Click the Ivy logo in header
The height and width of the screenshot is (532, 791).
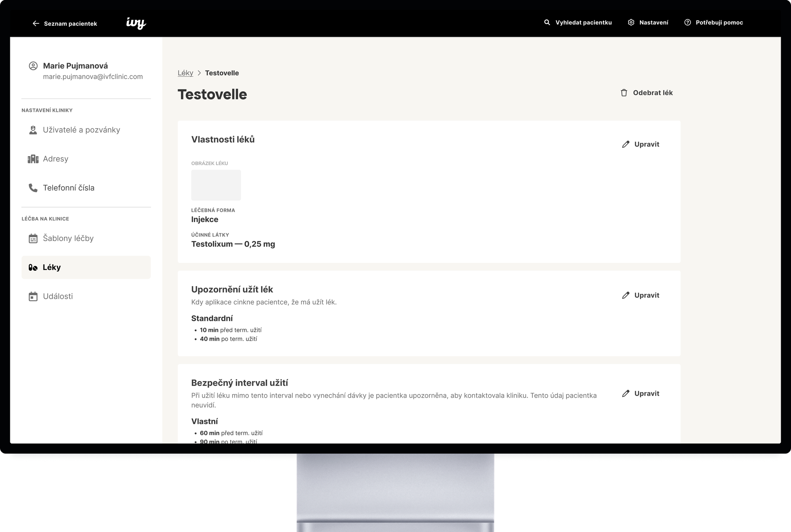[x=136, y=23]
